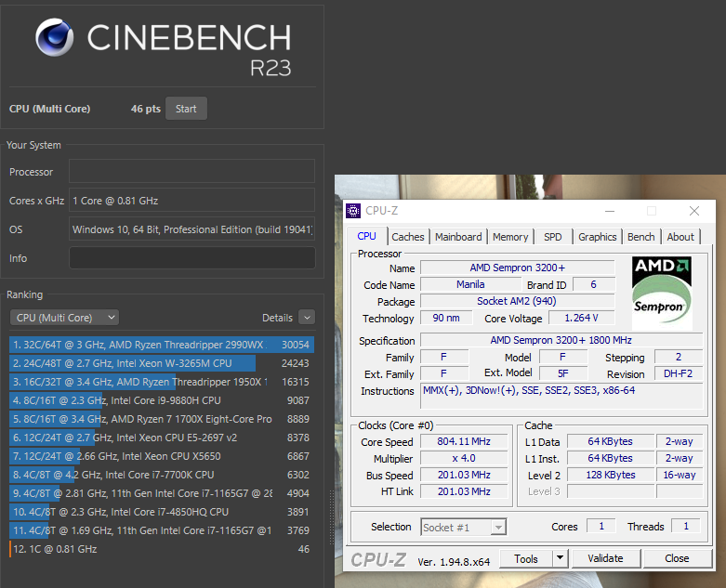Open the Tools menu button
This screenshot has width=726, height=588.
pos(526,558)
